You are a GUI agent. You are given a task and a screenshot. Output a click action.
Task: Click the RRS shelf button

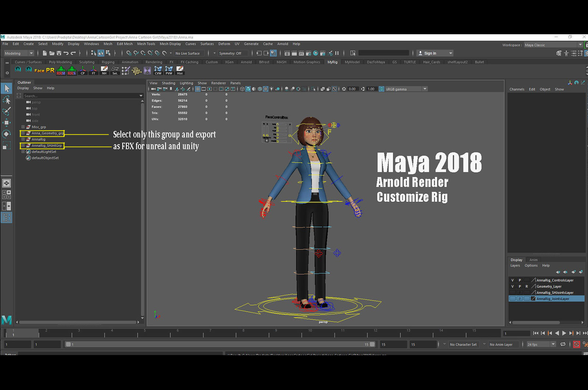72,71
